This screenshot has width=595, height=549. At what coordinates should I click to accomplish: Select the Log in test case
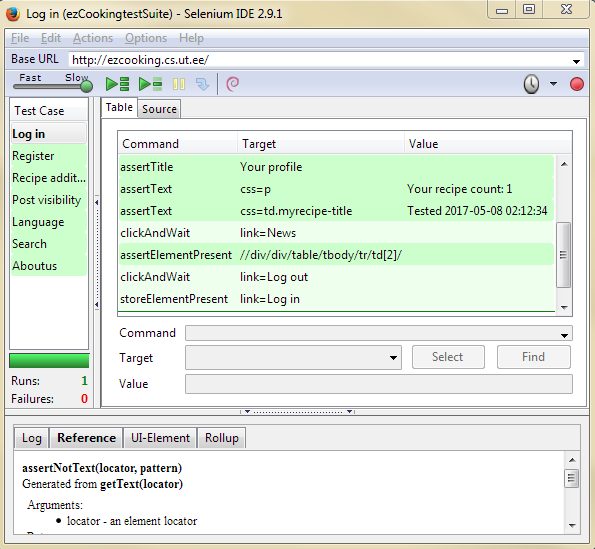(49, 134)
